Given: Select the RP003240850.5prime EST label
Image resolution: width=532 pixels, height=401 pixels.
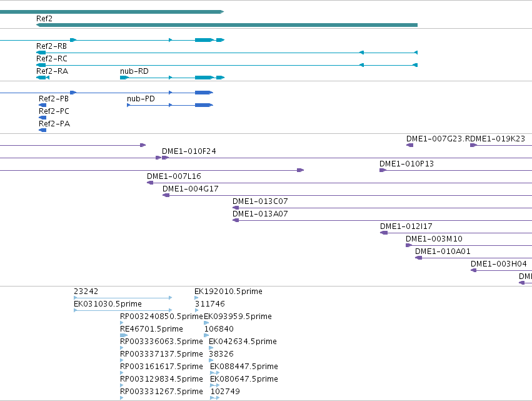Looking at the screenshot, I should (161, 317).
